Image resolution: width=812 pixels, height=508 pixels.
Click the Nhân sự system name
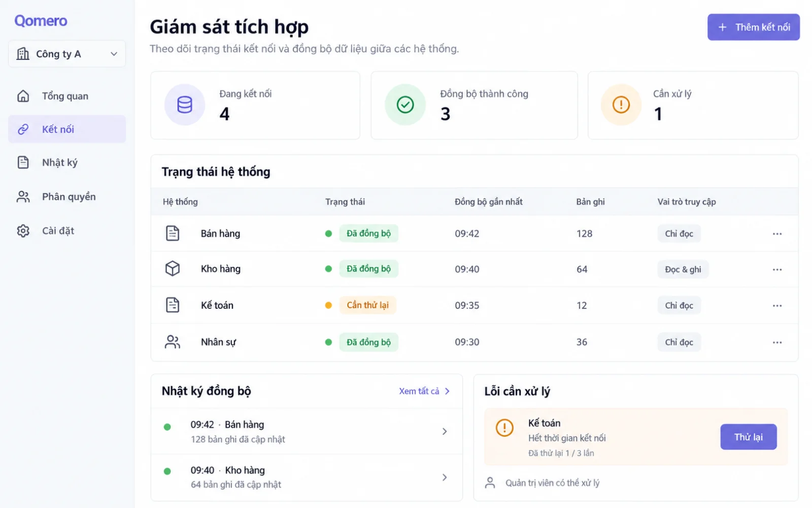(x=218, y=342)
